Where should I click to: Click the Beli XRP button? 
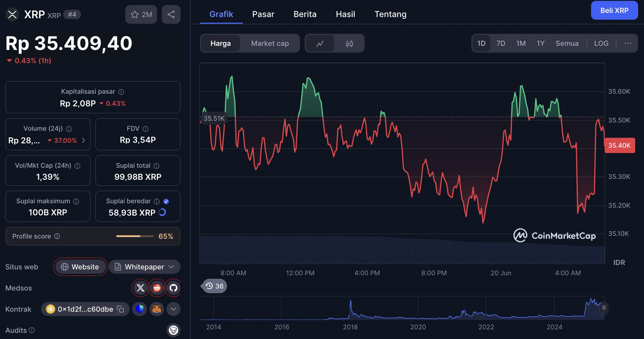tap(614, 10)
